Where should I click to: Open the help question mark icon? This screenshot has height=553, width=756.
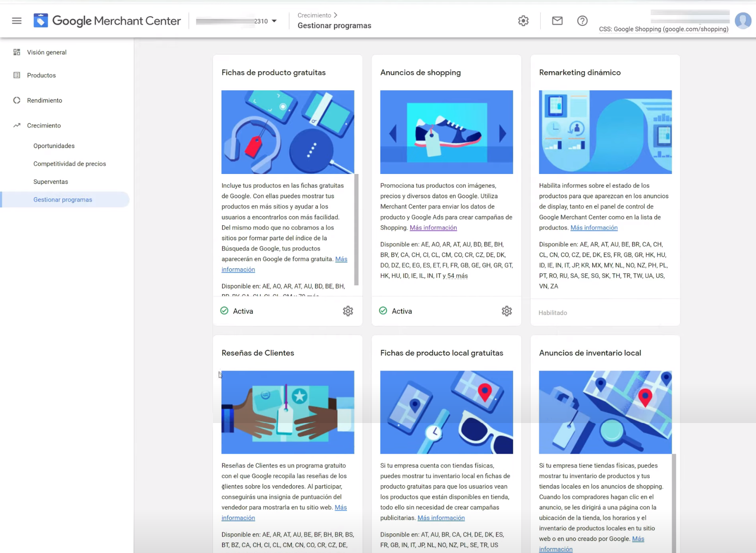582,21
